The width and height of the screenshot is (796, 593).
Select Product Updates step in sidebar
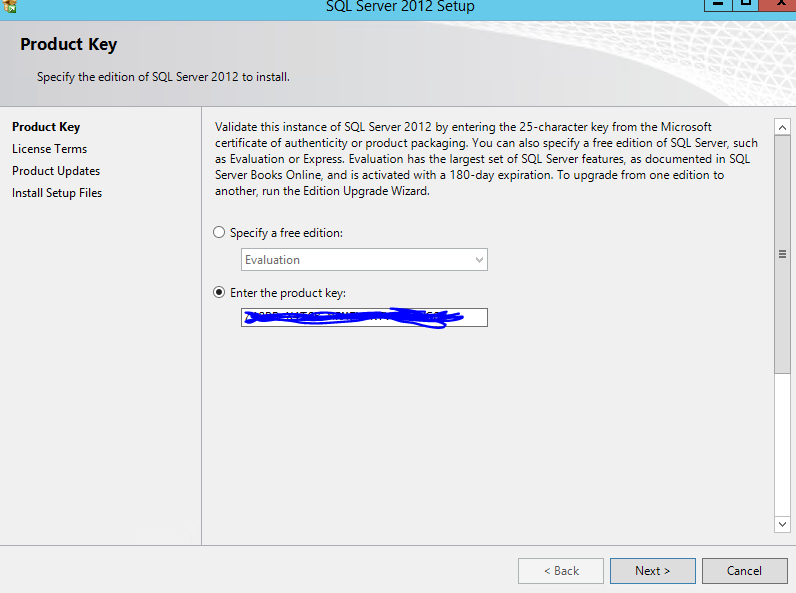click(56, 171)
